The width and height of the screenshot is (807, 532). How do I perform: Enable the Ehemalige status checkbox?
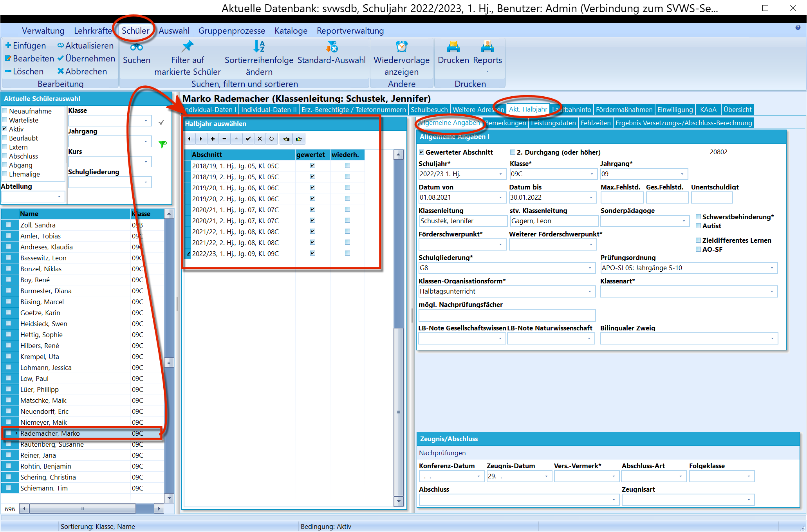point(5,174)
